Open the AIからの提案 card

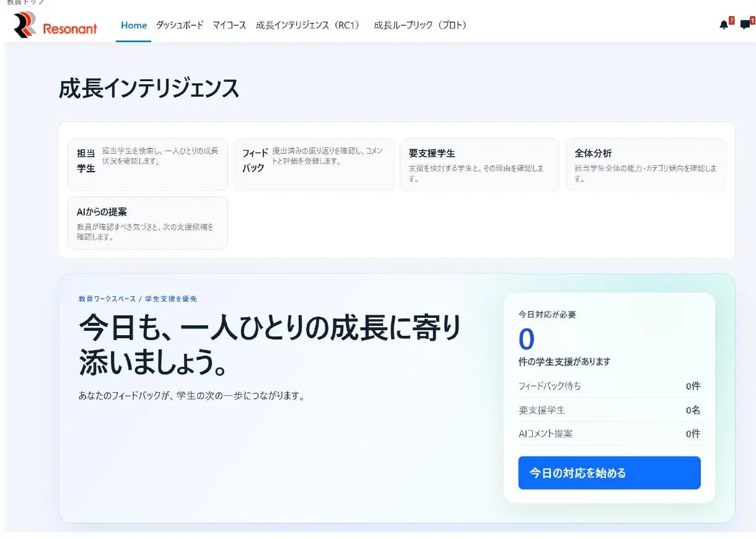pyautogui.click(x=147, y=223)
